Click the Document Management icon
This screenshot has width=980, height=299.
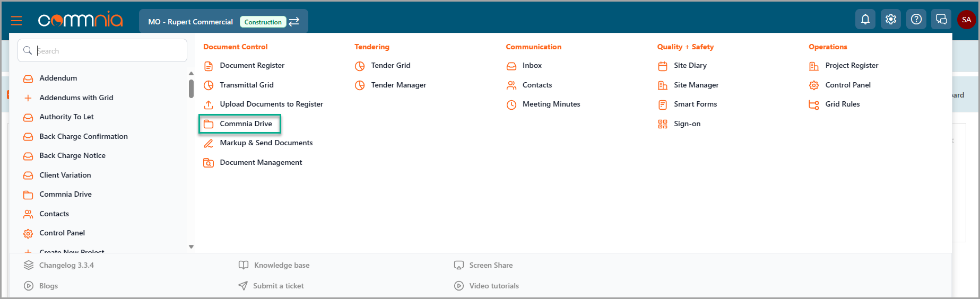click(x=209, y=163)
